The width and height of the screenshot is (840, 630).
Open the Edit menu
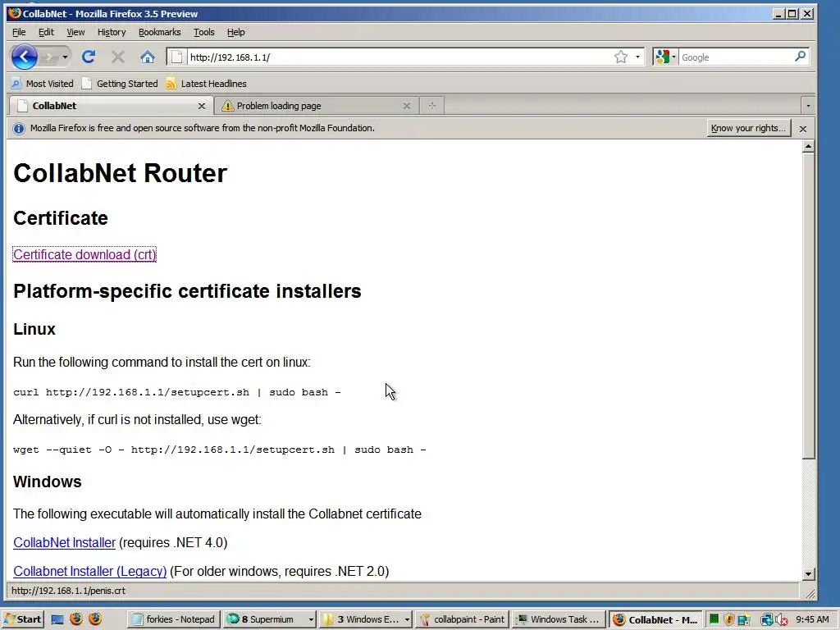coord(46,32)
